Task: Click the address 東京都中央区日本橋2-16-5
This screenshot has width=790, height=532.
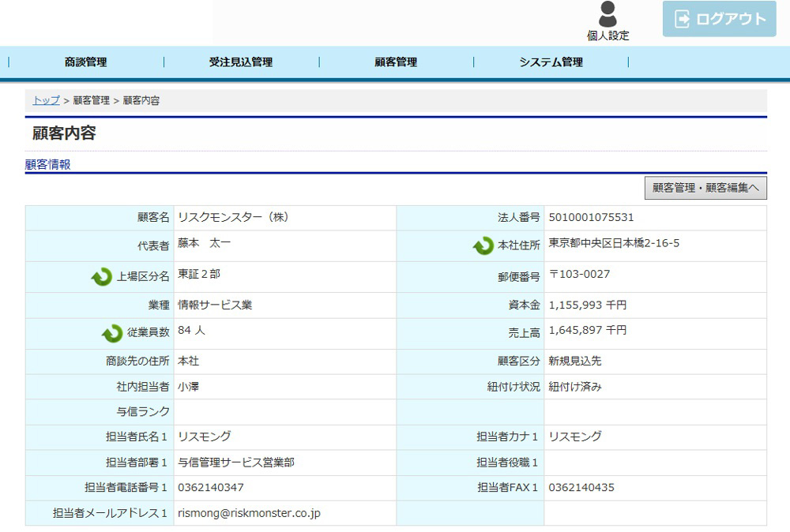Action: pyautogui.click(x=614, y=243)
